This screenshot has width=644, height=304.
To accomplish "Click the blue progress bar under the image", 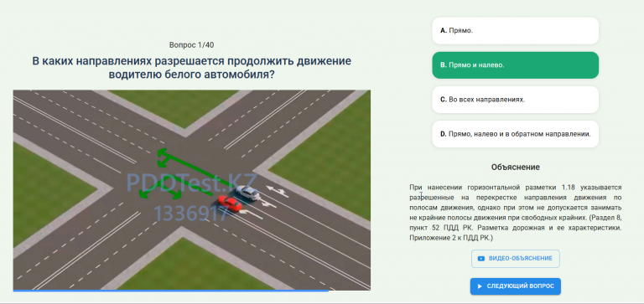I will [171, 291].
